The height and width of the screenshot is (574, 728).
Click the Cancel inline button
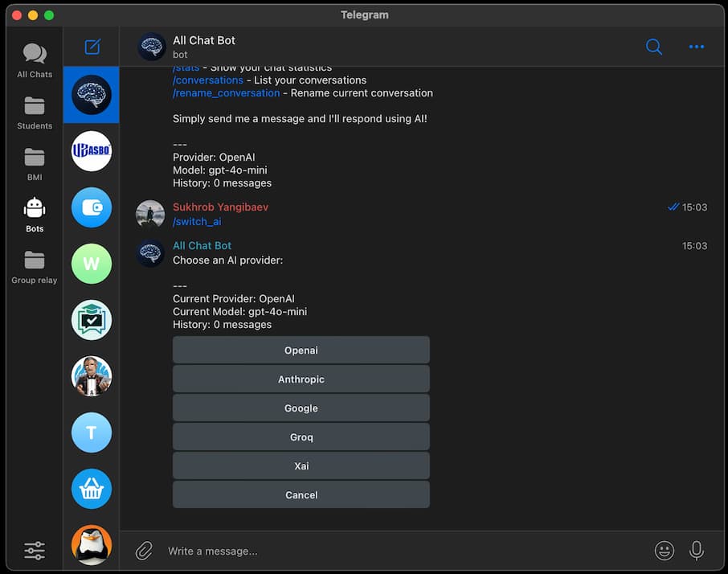click(301, 494)
